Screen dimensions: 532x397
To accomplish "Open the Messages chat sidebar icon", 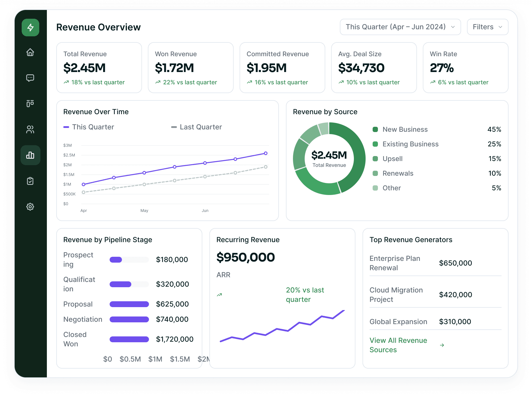I will pos(30,78).
